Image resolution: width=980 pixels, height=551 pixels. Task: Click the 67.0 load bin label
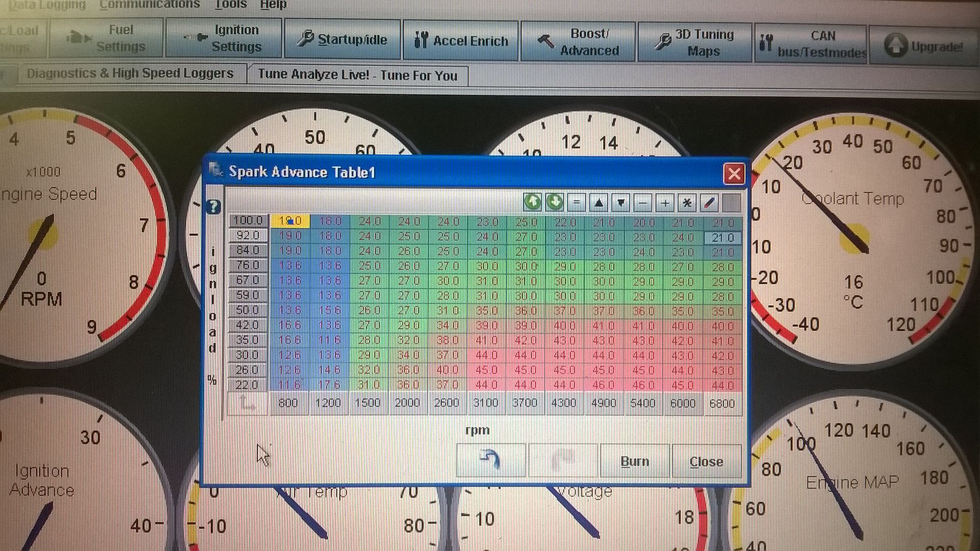coord(248,280)
